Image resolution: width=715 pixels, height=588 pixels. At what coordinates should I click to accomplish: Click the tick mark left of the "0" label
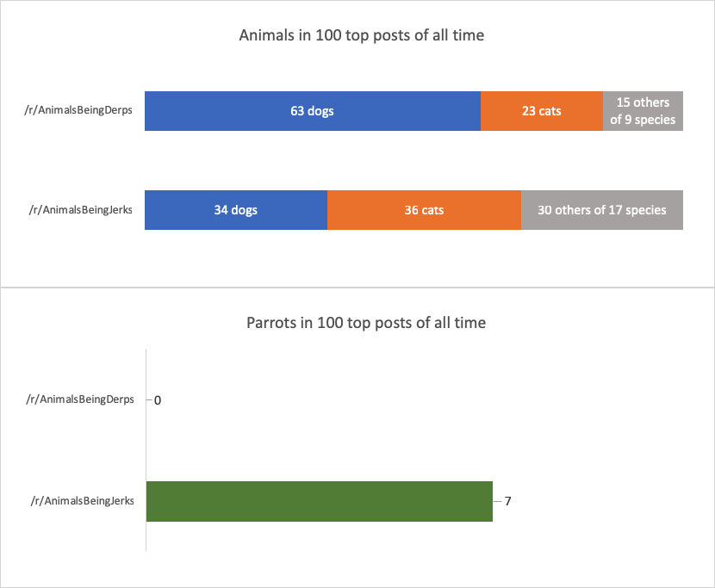click(x=149, y=400)
